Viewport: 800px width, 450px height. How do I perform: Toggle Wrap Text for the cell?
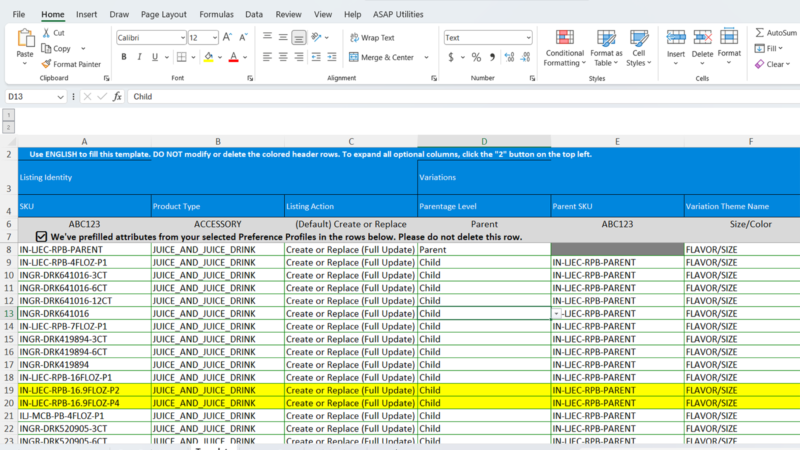point(370,37)
